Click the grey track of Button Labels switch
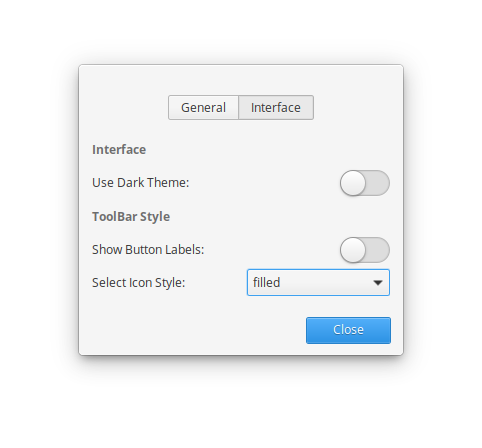 [x=378, y=250]
